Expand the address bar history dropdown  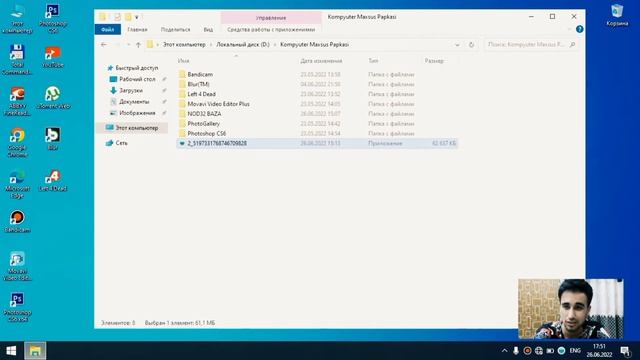(x=457, y=45)
